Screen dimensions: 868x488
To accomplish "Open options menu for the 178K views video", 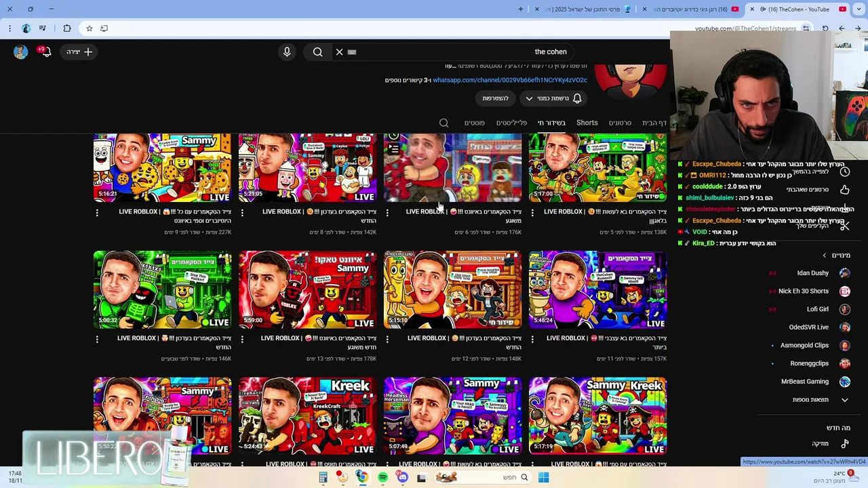I will click(x=242, y=339).
